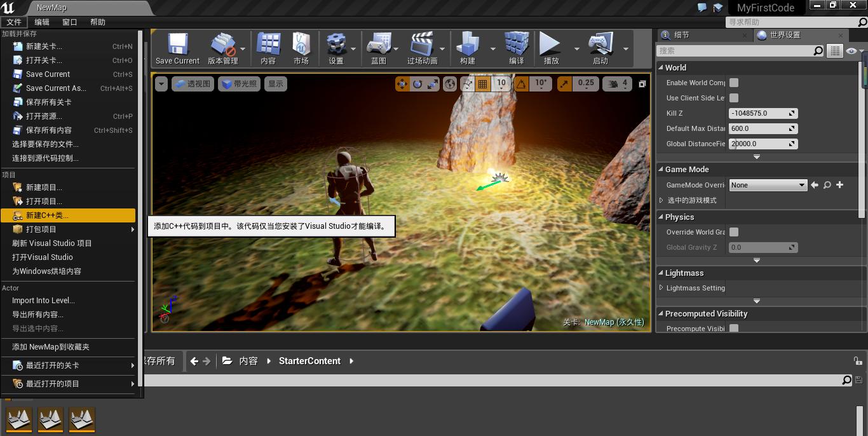Viewport: 868px width, 436px height.
Task: Click StarterContent in the content path
Action: click(309, 361)
